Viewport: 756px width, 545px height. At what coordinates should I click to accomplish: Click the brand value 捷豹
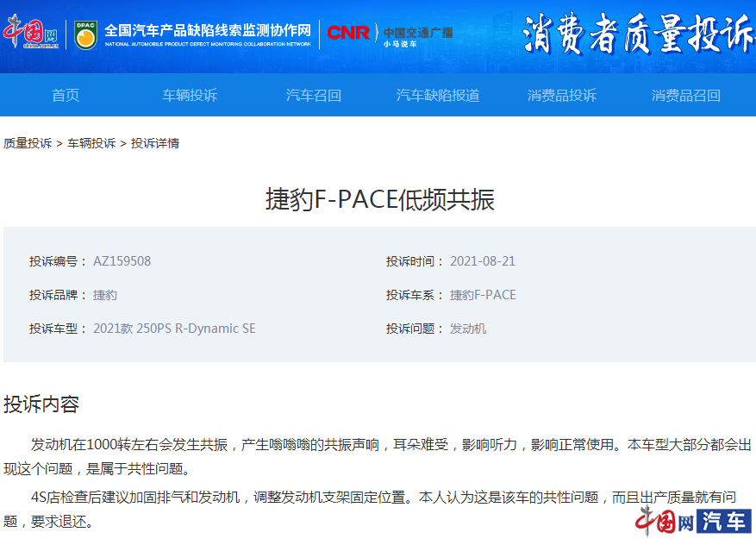105,295
